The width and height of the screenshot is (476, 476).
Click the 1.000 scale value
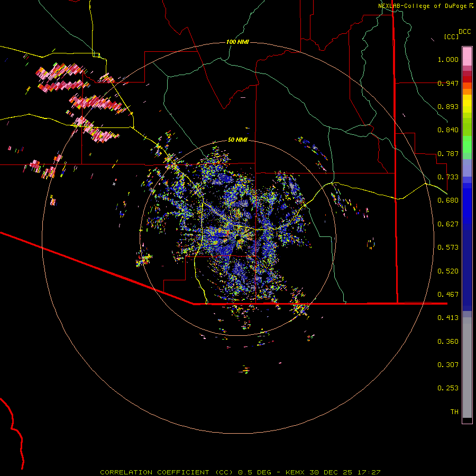448,59
